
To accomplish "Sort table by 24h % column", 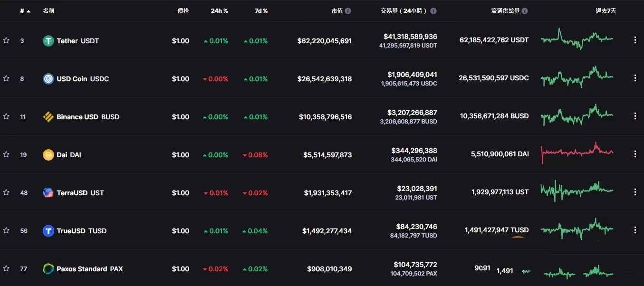I will click(219, 11).
